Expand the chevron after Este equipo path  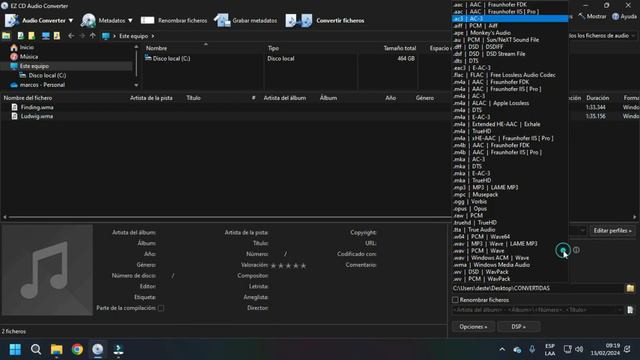pyautogui.click(x=153, y=36)
